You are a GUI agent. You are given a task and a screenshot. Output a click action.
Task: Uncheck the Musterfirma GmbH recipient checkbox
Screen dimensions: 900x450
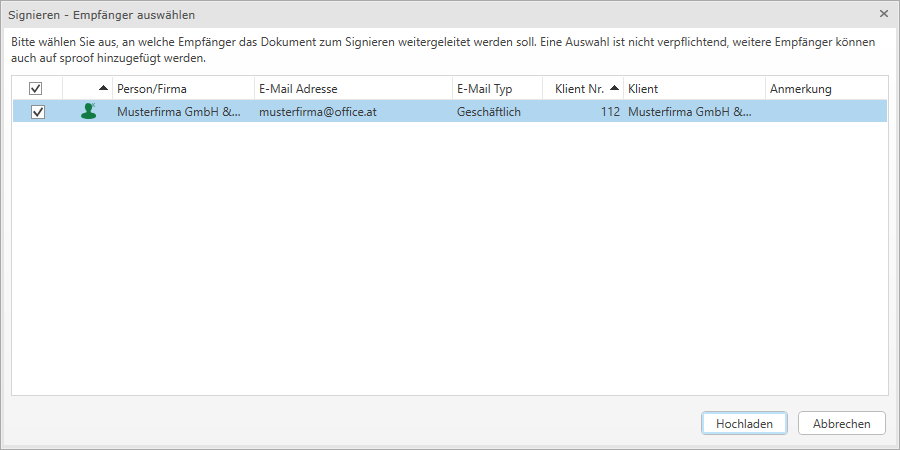[x=38, y=112]
